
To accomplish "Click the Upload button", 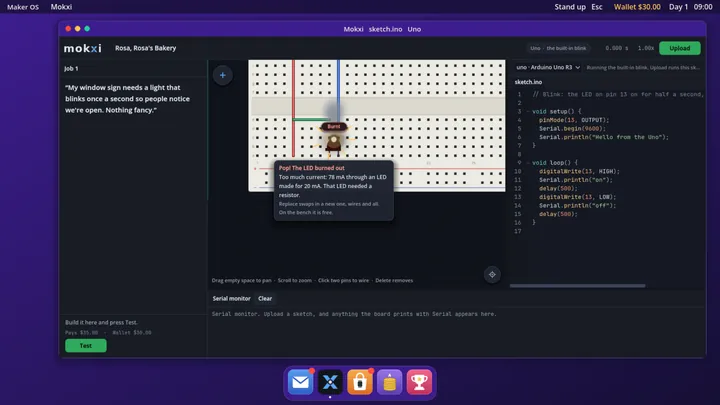I will tap(680, 48).
